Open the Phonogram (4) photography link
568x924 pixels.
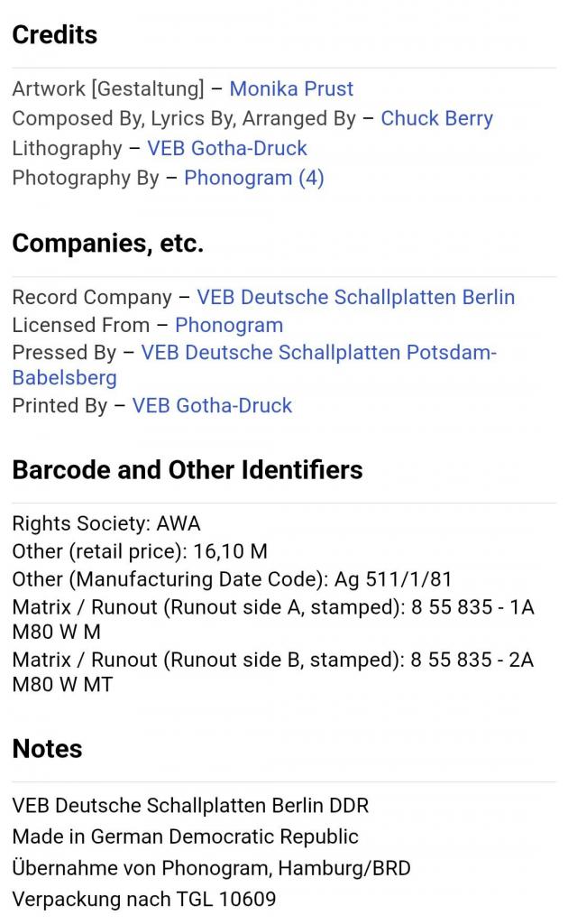pyautogui.click(x=253, y=178)
